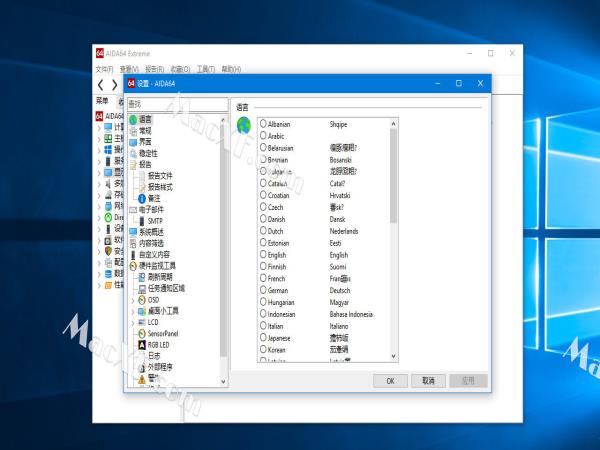Click the Nederlands native name text

coord(344,231)
